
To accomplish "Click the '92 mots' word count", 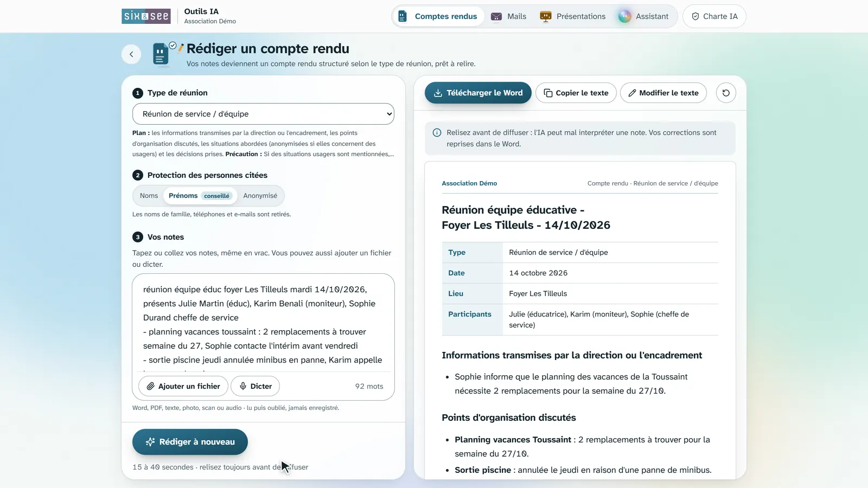I will pyautogui.click(x=369, y=386).
